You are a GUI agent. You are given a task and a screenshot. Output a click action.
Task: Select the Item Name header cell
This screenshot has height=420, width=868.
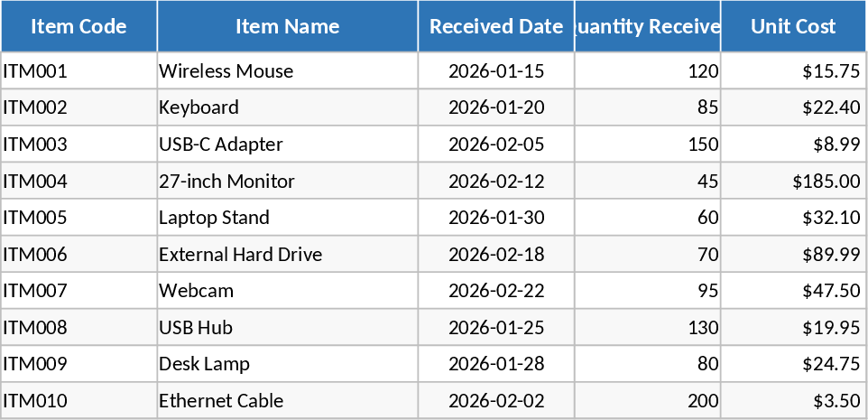287,26
